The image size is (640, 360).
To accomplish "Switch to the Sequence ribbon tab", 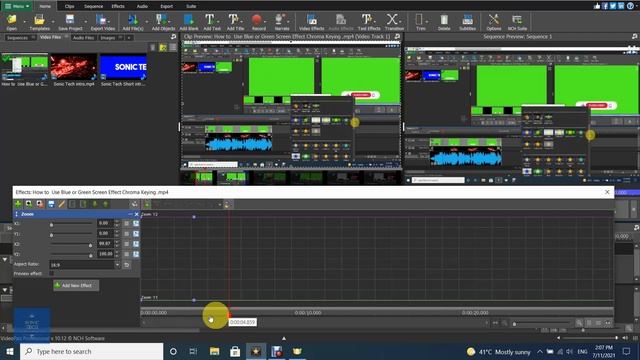I will pyautogui.click(x=93, y=6).
